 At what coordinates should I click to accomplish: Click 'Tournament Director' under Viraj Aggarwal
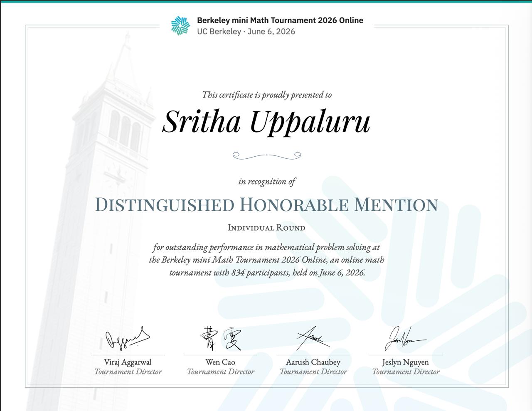tap(128, 372)
